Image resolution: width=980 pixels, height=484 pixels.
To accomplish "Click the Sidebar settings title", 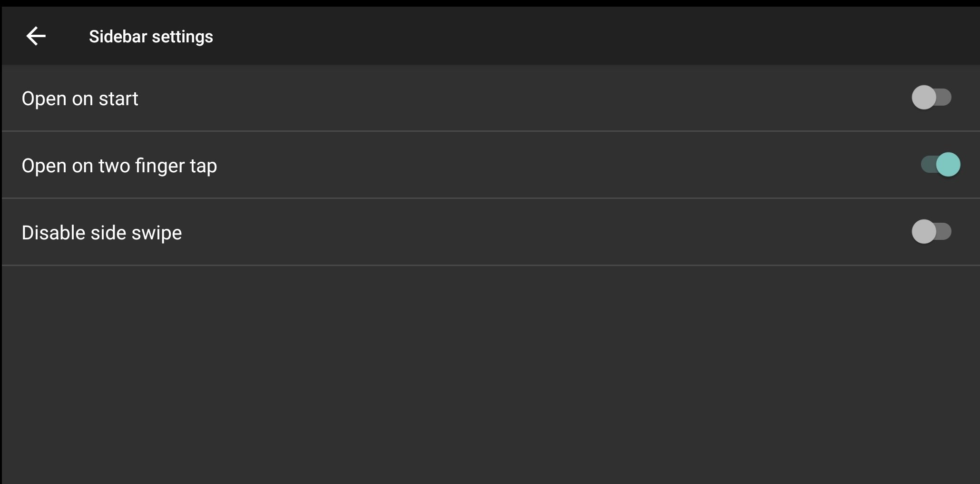I will click(151, 37).
